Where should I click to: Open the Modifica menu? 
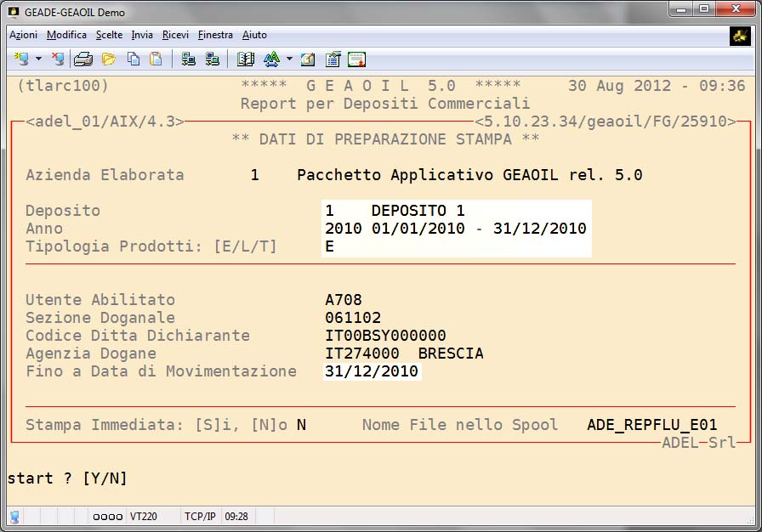click(x=66, y=35)
